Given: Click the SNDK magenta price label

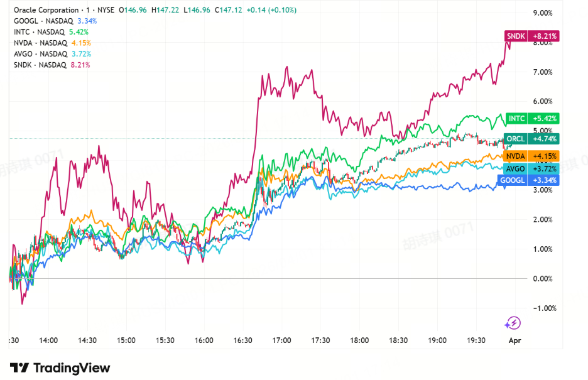Looking at the screenshot, I should point(531,36).
